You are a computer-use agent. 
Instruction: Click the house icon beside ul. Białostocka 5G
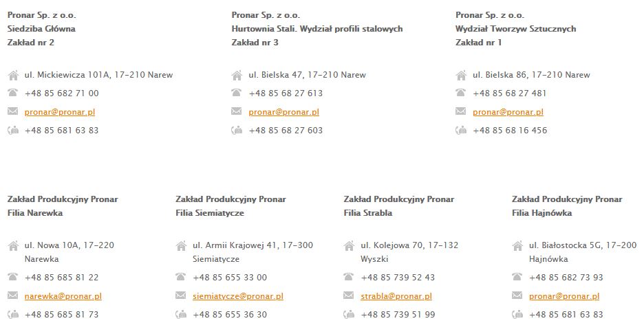(517, 245)
